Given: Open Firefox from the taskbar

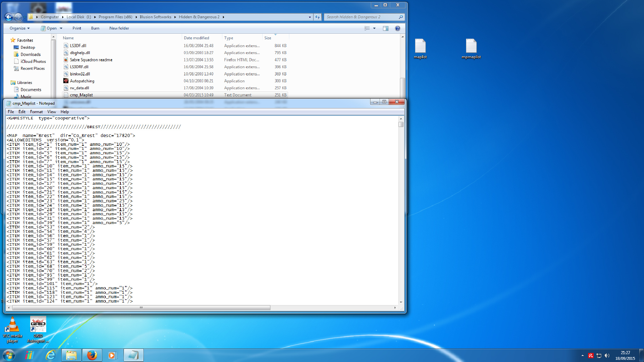Looking at the screenshot, I should pos(92,355).
